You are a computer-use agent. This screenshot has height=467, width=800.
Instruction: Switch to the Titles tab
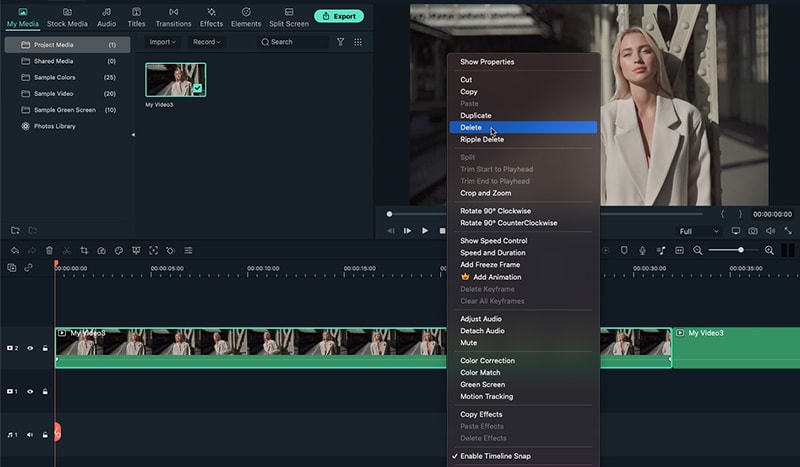136,17
